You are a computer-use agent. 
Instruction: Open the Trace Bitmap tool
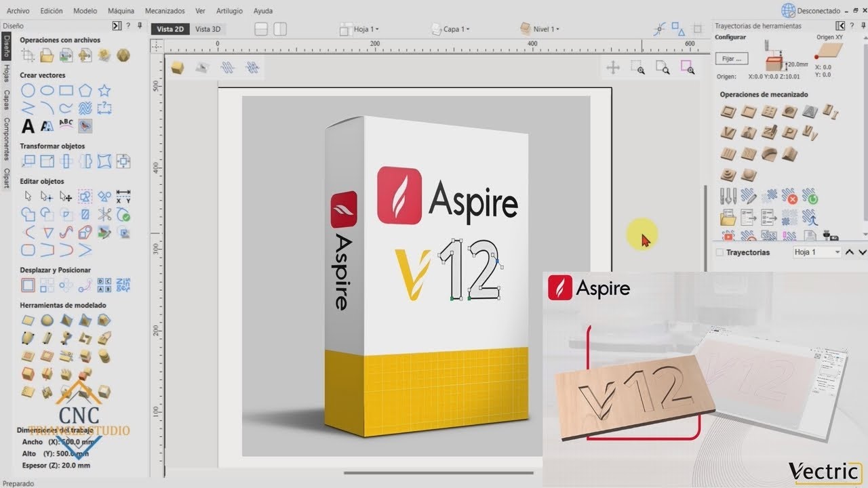tap(85, 125)
